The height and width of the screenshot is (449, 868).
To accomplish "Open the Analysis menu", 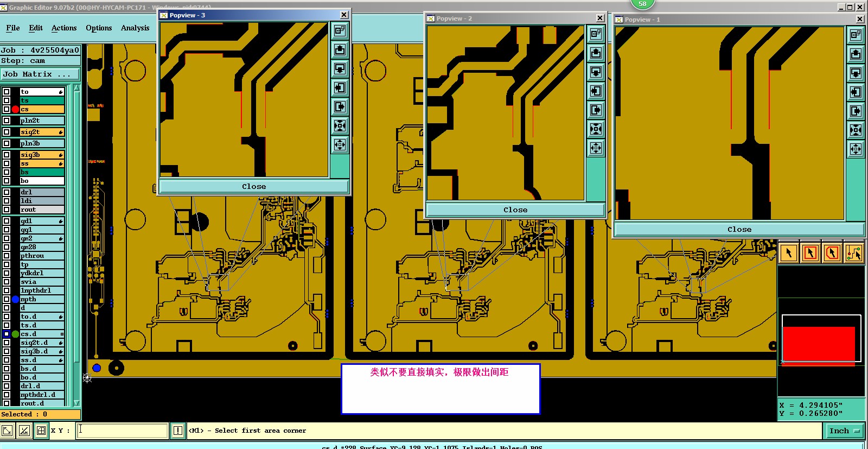I will pyautogui.click(x=135, y=28).
